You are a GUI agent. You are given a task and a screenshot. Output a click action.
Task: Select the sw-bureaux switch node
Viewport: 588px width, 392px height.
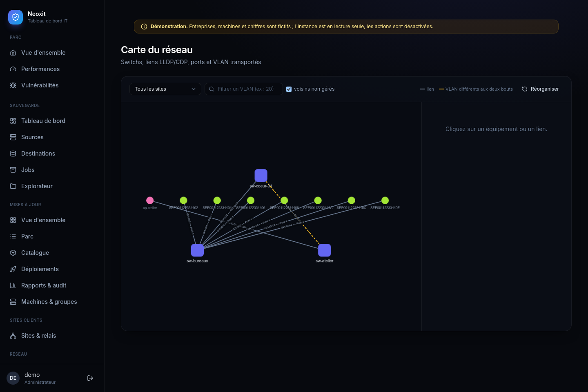pos(197,250)
